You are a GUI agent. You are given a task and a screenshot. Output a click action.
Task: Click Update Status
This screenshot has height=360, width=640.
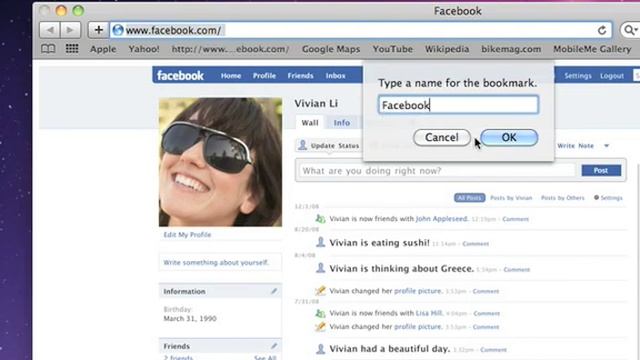[335, 146]
